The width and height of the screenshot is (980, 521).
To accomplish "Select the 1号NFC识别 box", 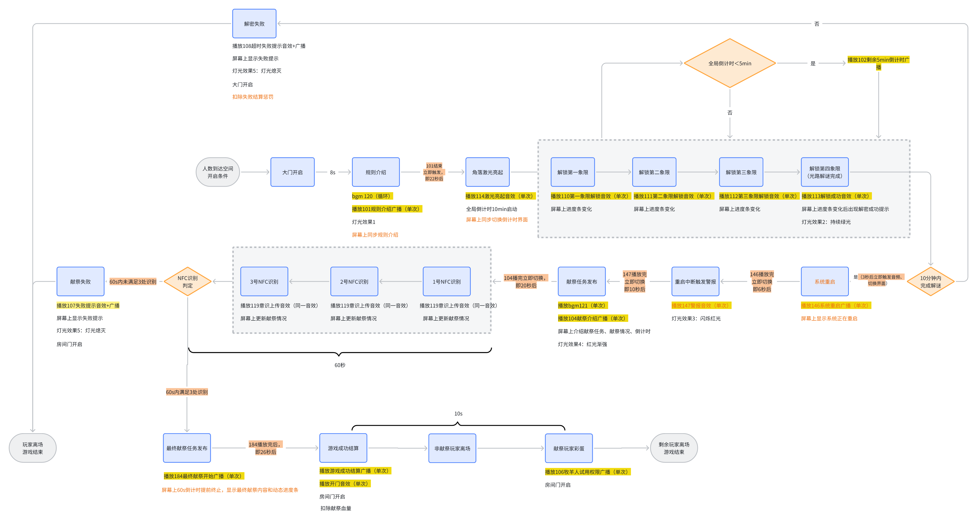I will (447, 282).
